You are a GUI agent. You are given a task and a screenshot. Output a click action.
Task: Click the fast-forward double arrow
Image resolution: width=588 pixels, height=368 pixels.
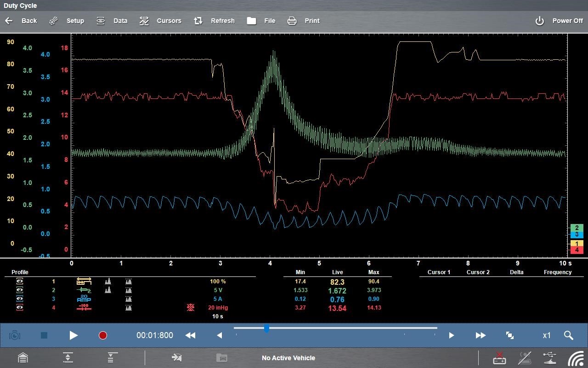(481, 335)
